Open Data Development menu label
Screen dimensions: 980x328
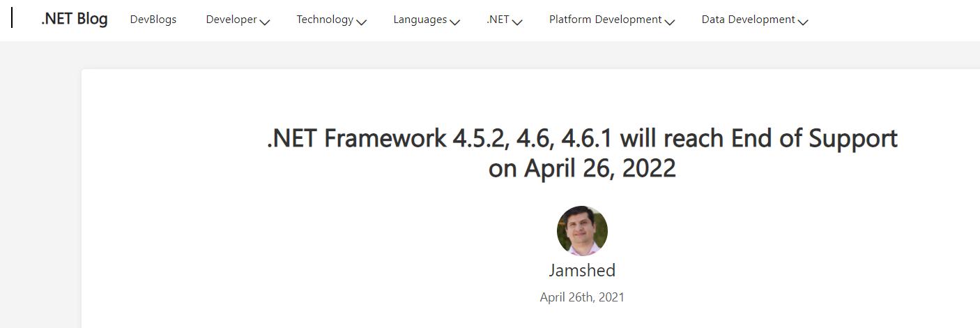click(748, 20)
